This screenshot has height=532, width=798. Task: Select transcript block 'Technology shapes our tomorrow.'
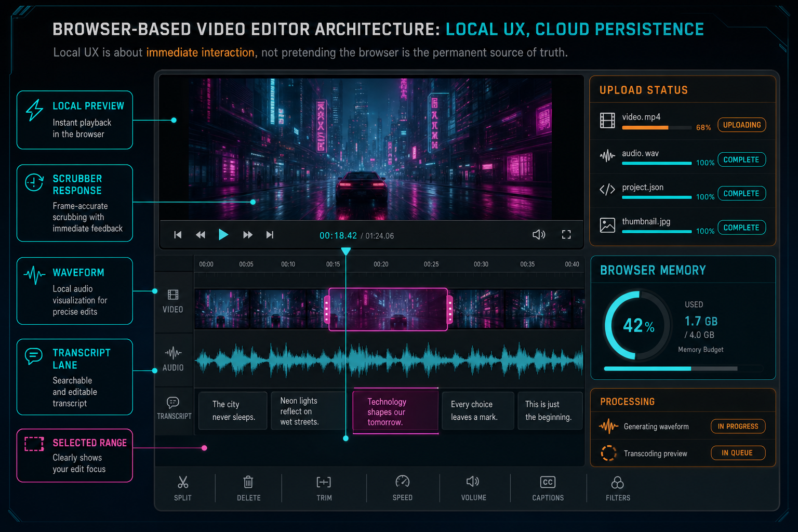396,410
